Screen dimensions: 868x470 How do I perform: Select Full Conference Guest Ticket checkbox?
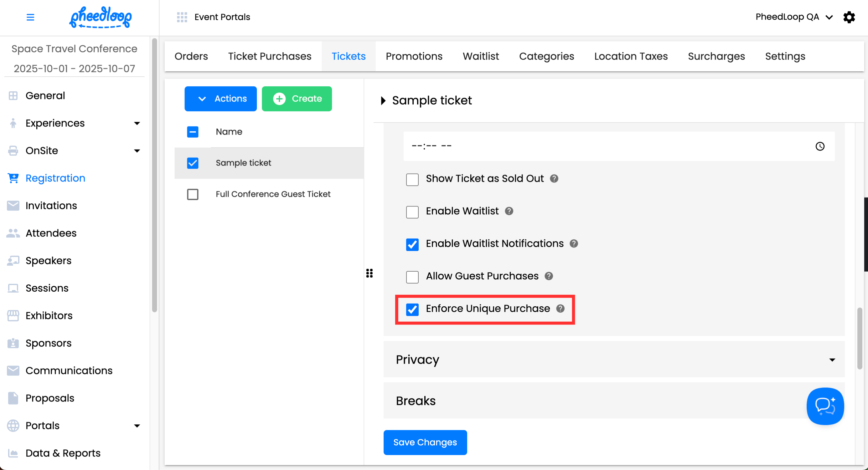pos(193,194)
